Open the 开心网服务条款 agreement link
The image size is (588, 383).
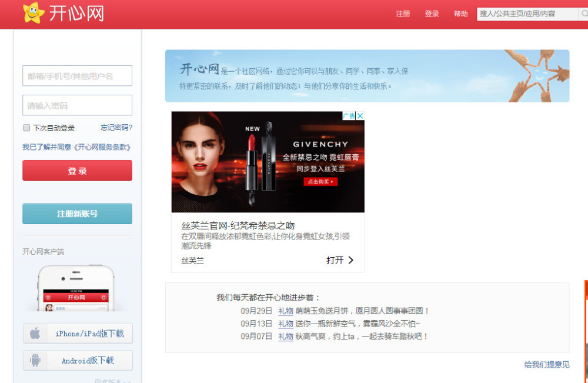coord(76,147)
